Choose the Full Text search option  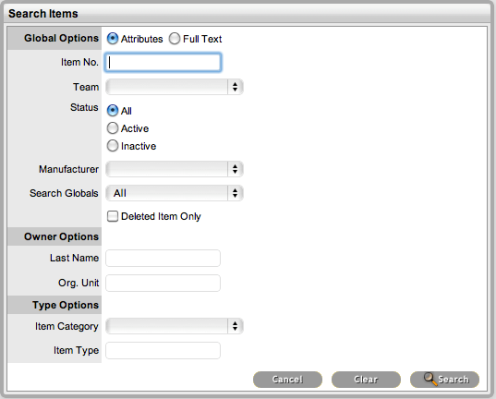(174, 39)
